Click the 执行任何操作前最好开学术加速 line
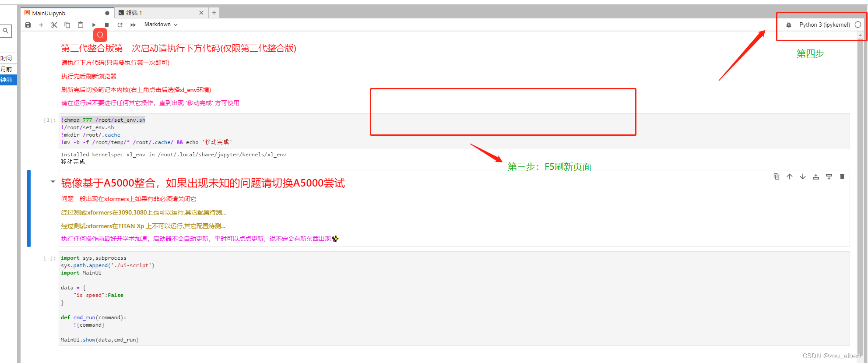This screenshot has height=363, width=868. pyautogui.click(x=200, y=239)
